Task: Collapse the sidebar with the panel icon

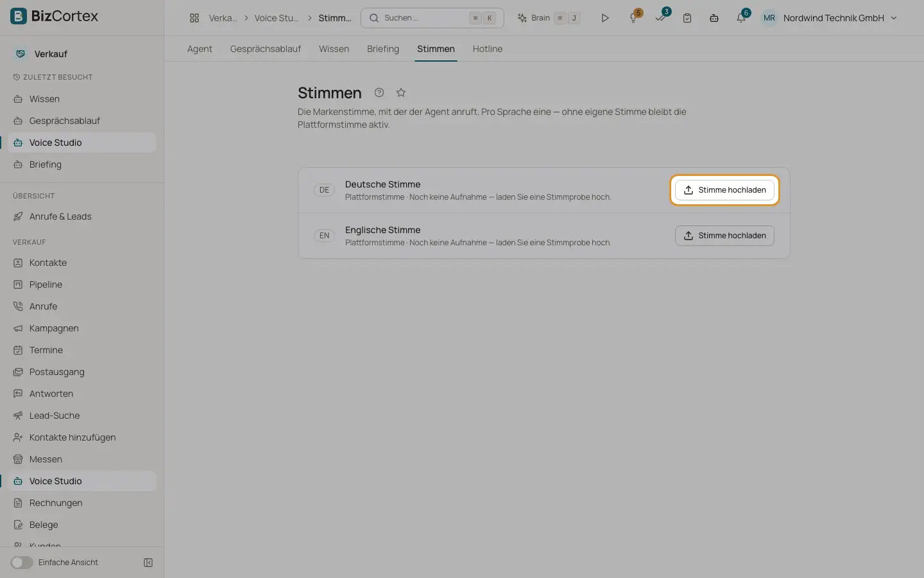Action: (x=148, y=563)
